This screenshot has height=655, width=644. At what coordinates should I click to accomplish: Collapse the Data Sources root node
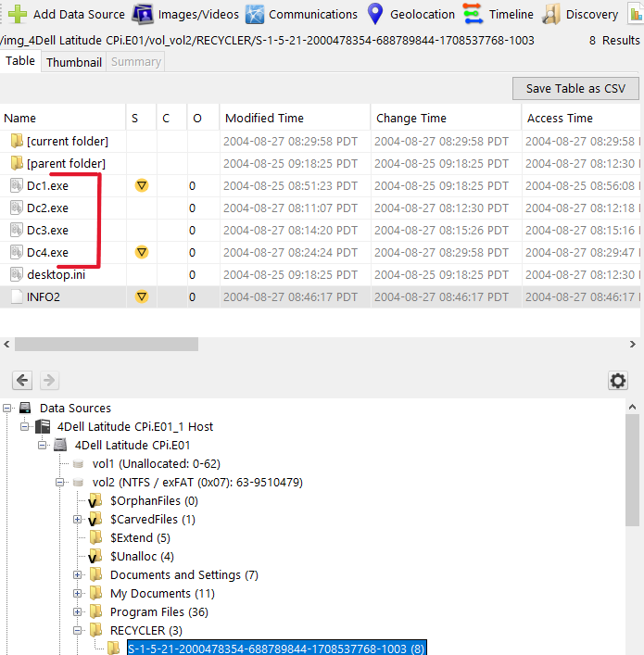[8, 409]
